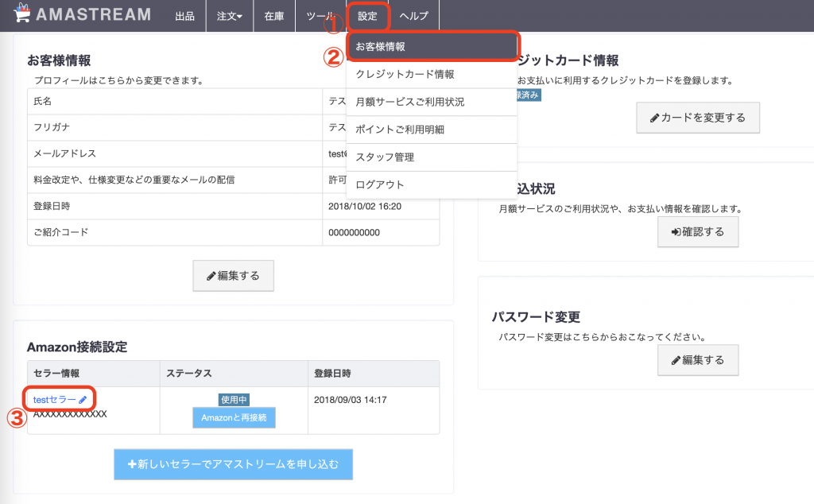Click the seller ID AXXXXXXXXXXXXX text
The image size is (814, 504).
coord(70,414)
